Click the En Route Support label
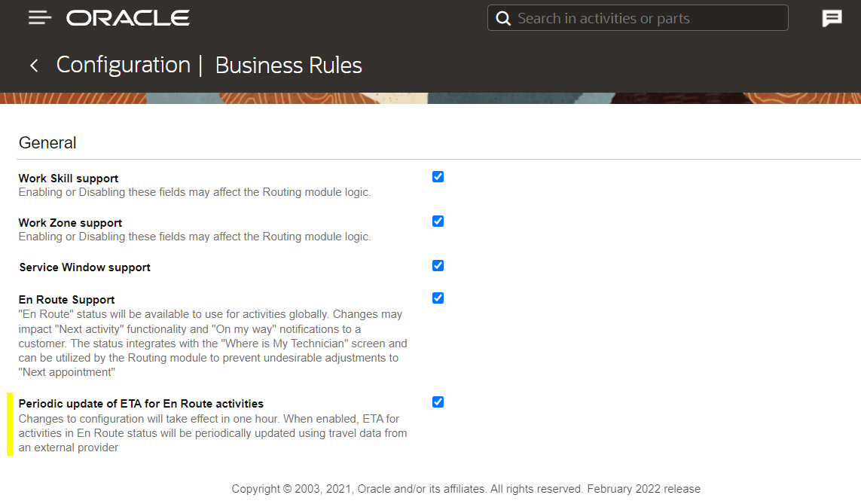Screen dimensions: 861x504 (x=66, y=300)
